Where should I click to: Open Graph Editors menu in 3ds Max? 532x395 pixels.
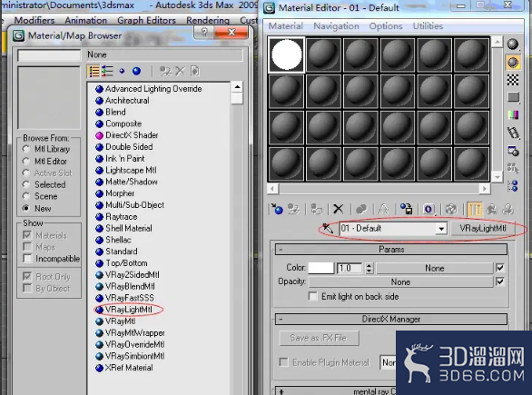click(x=146, y=20)
